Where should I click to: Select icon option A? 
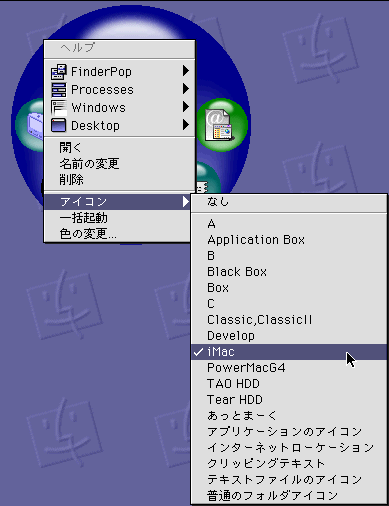pyautogui.click(x=289, y=224)
